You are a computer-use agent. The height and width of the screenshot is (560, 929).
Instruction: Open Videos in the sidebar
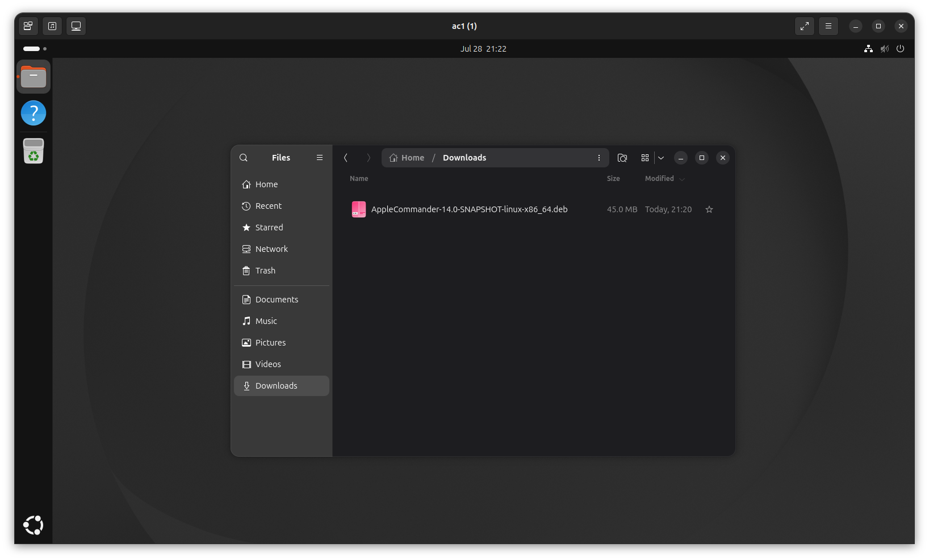click(x=282, y=364)
